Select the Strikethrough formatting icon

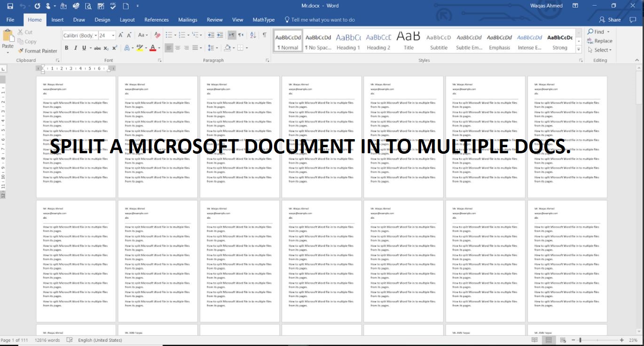pos(97,47)
